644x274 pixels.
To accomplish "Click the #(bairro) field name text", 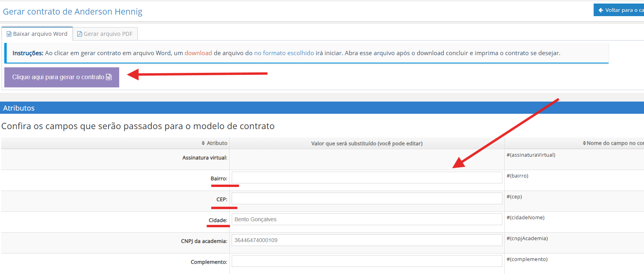I will point(517,176).
